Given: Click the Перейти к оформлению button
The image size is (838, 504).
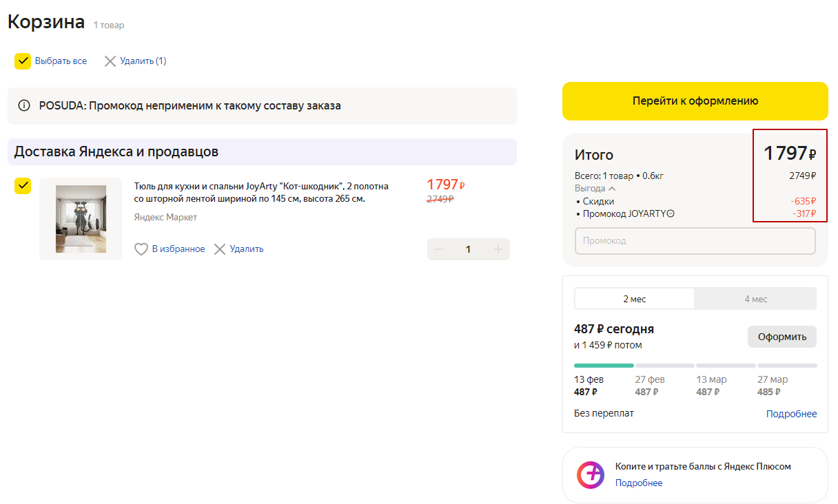Looking at the screenshot, I should (695, 101).
